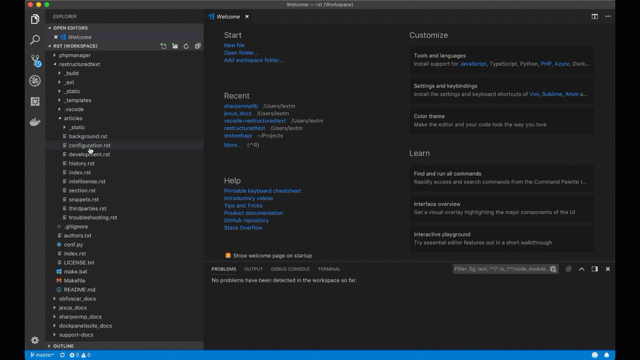
Task: Open README.md in Explorer tree
Action: (x=79, y=289)
